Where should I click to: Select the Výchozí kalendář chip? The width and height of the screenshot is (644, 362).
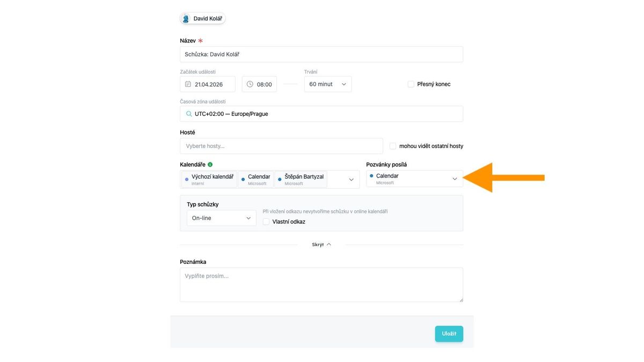point(210,179)
